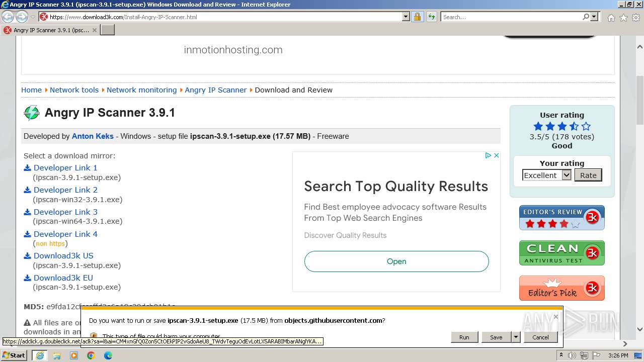Open media player from taskbar
The width and height of the screenshot is (644, 362).
pos(74,355)
